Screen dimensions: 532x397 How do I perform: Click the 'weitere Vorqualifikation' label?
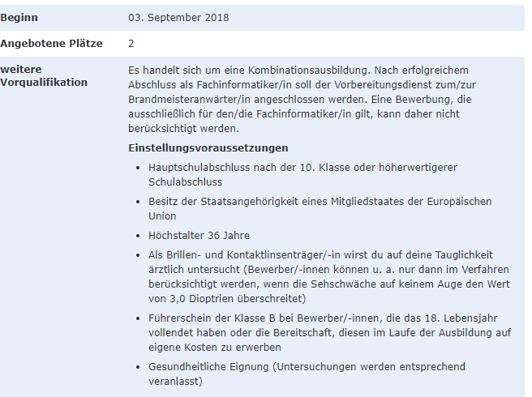coord(44,75)
